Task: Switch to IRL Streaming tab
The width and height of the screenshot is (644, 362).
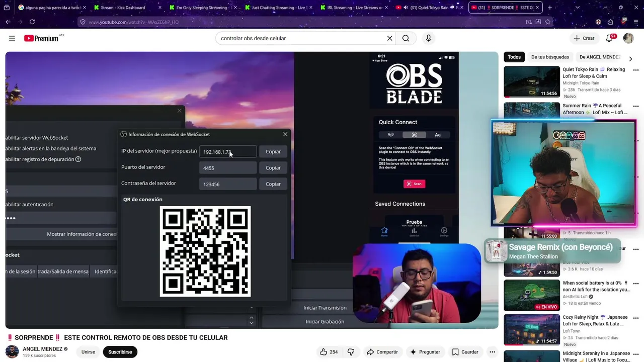Action: click(x=354, y=8)
